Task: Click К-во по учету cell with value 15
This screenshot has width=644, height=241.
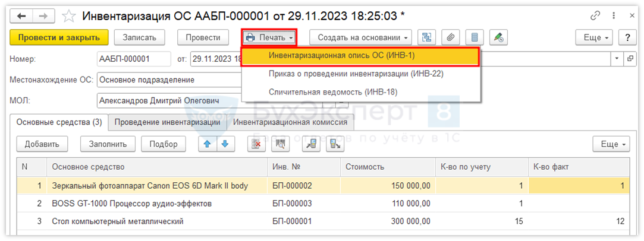Action: coord(481,222)
